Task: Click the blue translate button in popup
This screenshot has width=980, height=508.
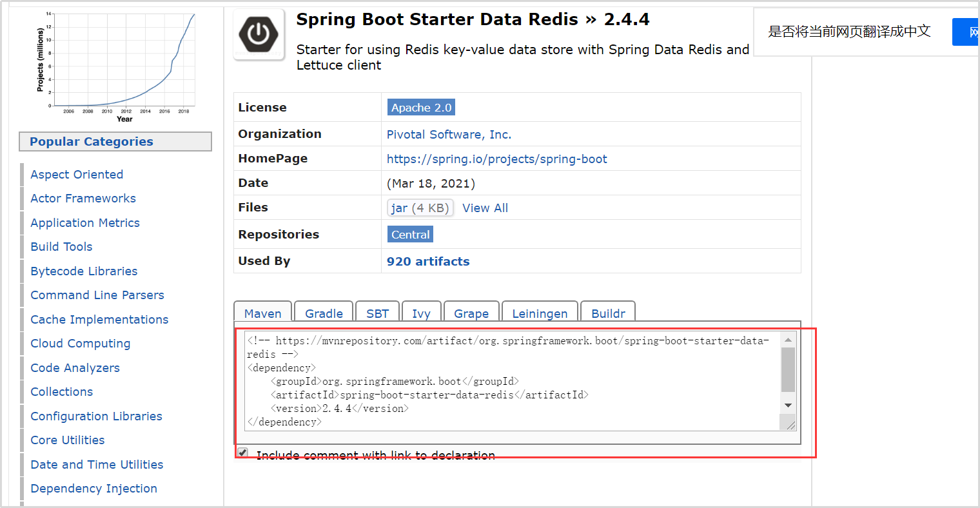Action: pyautogui.click(x=966, y=32)
